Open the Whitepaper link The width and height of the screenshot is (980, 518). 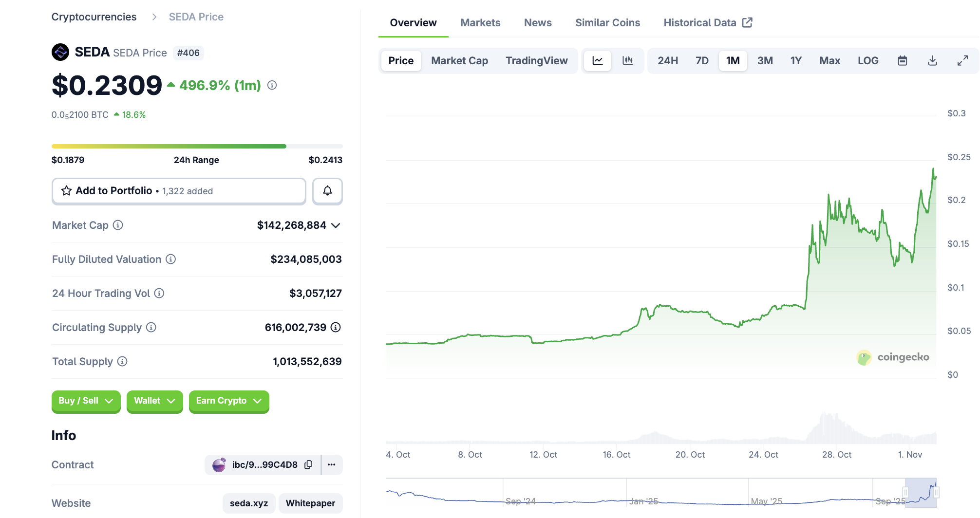coord(310,503)
